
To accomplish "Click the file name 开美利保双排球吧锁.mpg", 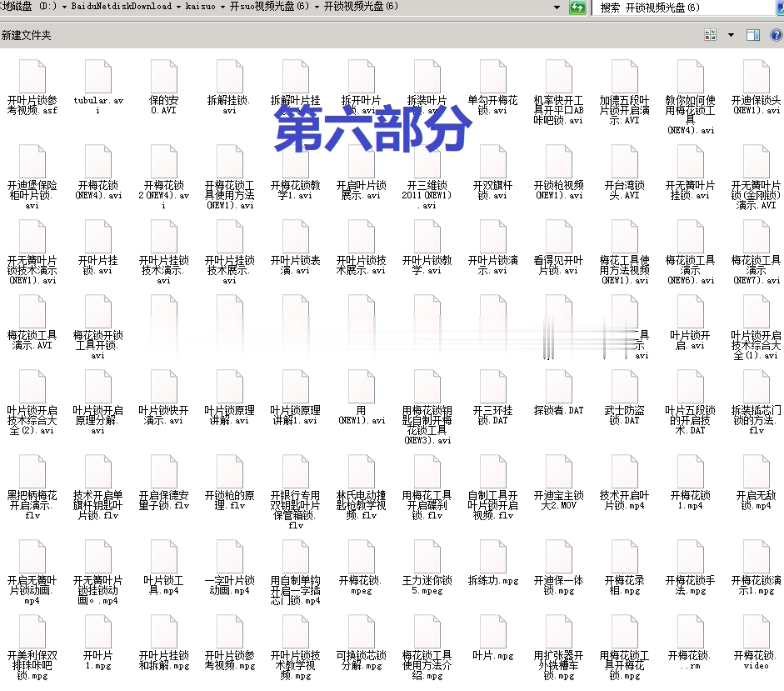I will coord(32,665).
